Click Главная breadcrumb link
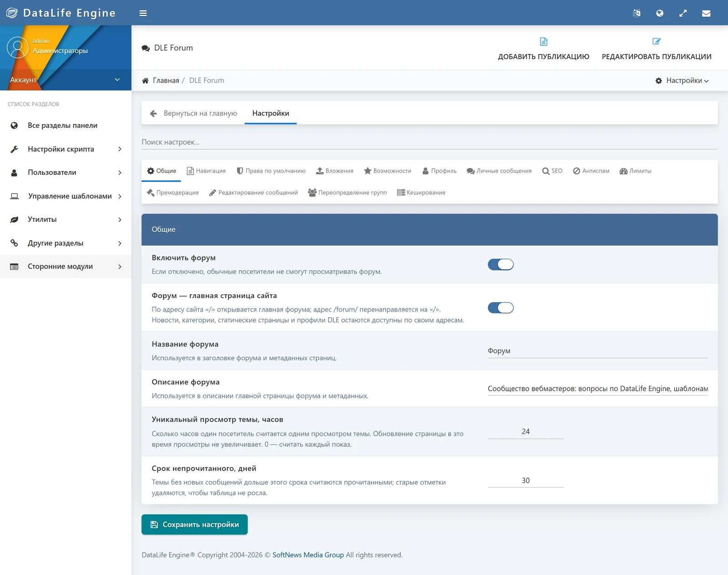The height and width of the screenshot is (575, 728). [166, 81]
